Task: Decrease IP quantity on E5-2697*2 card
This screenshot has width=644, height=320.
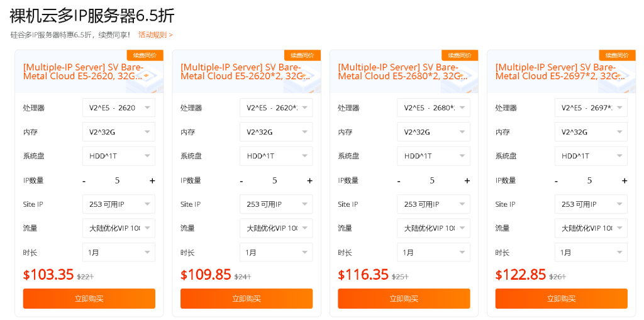Action: click(x=557, y=181)
